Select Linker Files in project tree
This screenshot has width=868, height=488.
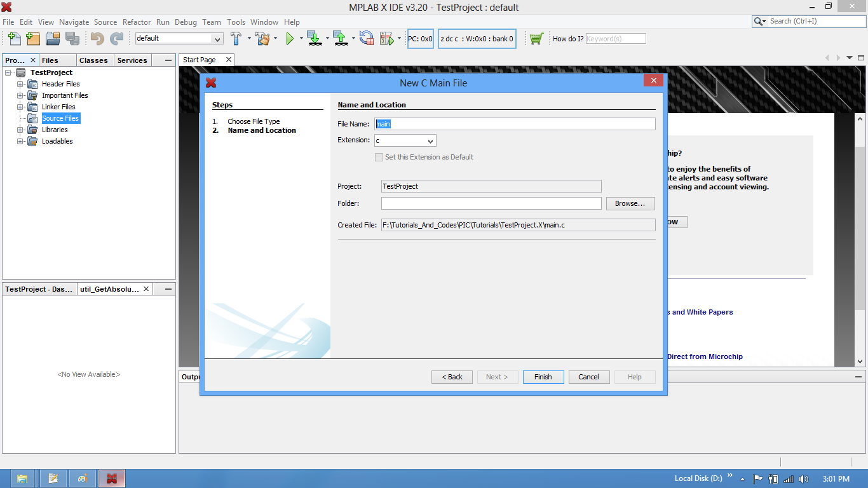pyautogui.click(x=58, y=107)
